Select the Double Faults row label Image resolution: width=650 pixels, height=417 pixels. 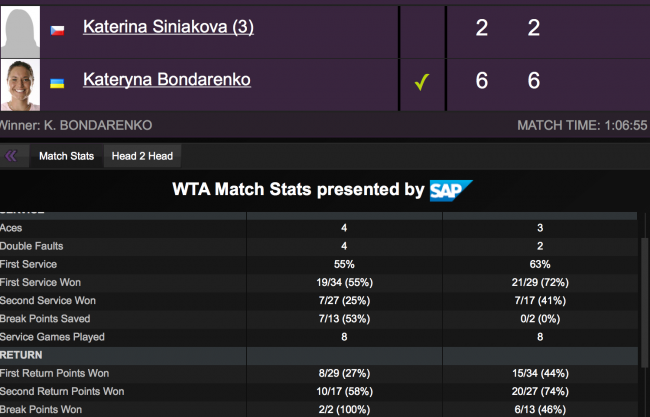[x=31, y=246]
